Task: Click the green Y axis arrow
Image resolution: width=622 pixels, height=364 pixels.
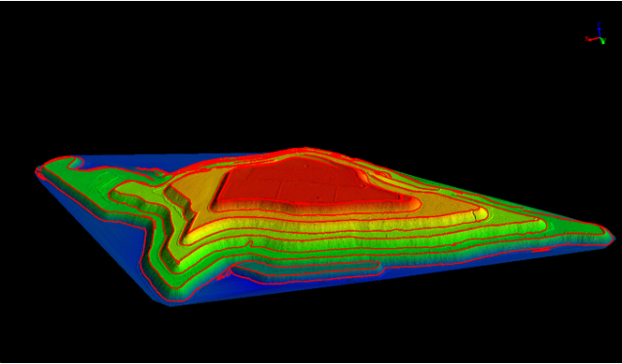Action: pos(602,40)
